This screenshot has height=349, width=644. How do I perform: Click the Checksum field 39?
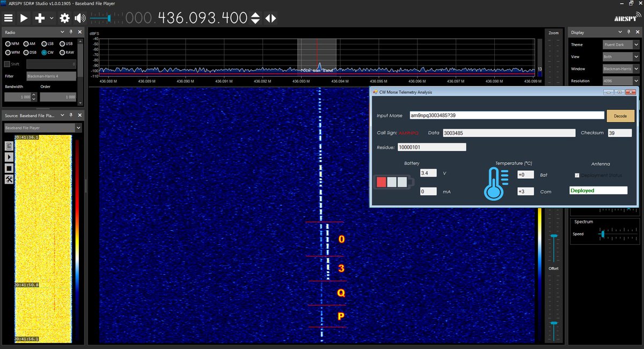tap(620, 133)
